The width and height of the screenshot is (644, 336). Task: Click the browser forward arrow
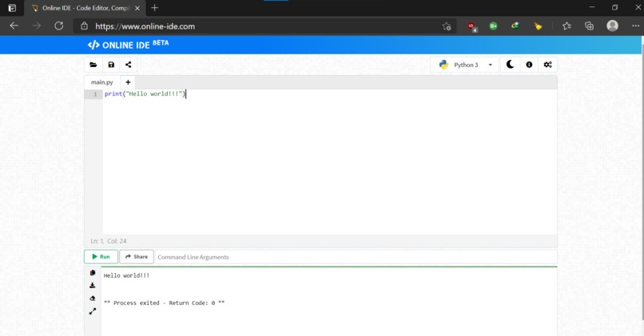click(x=37, y=26)
